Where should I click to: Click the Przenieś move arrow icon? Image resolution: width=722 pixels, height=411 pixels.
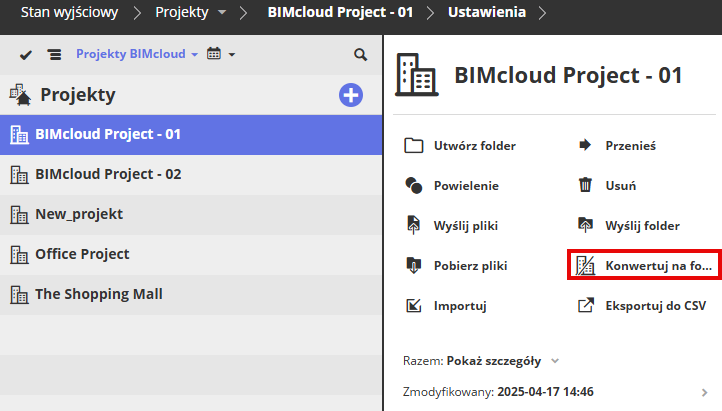[585, 145]
